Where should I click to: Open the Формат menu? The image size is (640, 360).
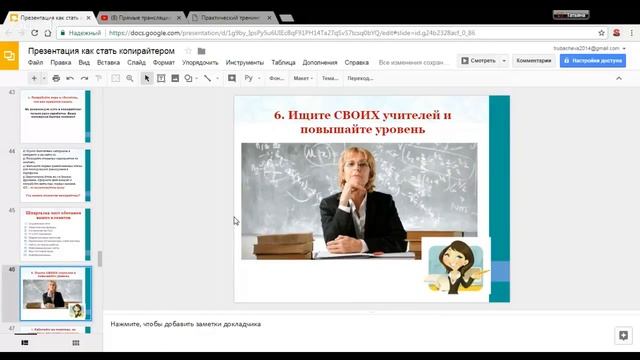pos(164,62)
